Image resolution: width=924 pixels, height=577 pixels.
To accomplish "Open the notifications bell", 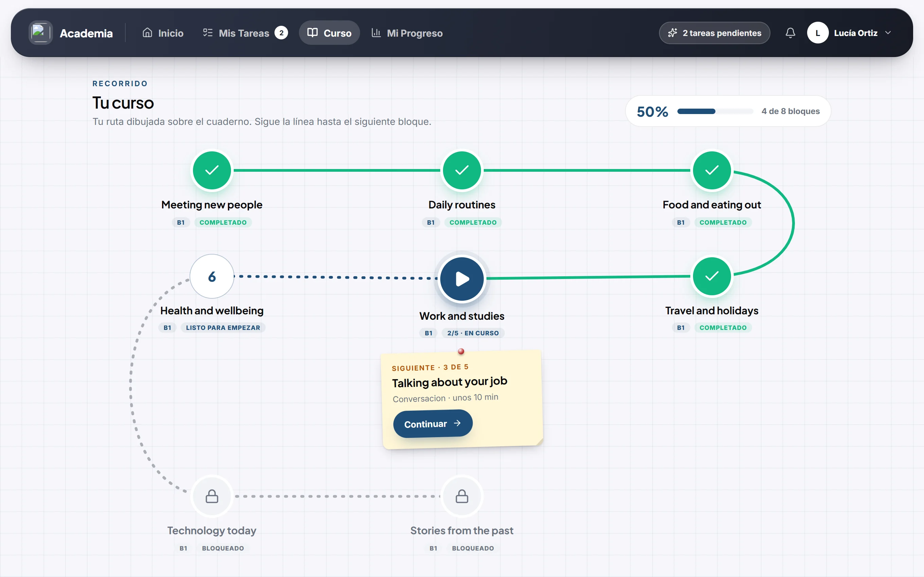I will [790, 33].
